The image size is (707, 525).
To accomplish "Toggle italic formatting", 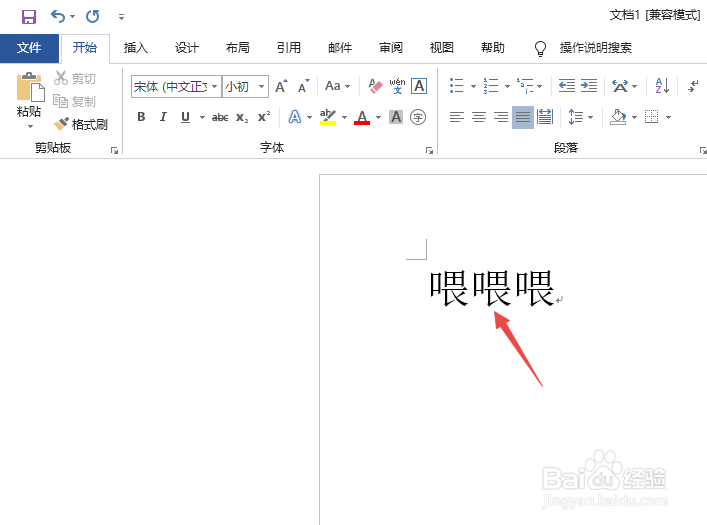I will click(x=163, y=117).
